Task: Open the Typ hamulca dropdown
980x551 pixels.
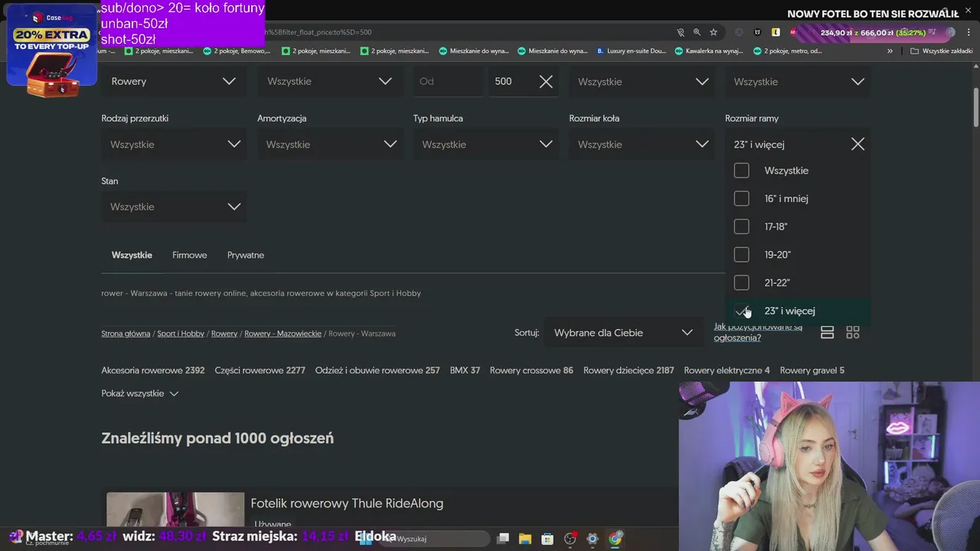Action: (x=485, y=144)
